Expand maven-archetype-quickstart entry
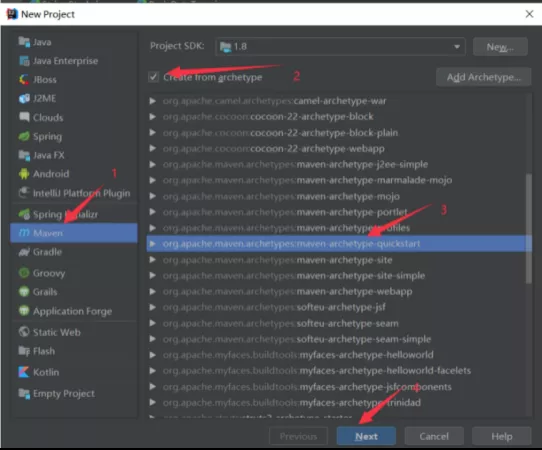Image resolution: width=542 pixels, height=450 pixels. [x=152, y=244]
